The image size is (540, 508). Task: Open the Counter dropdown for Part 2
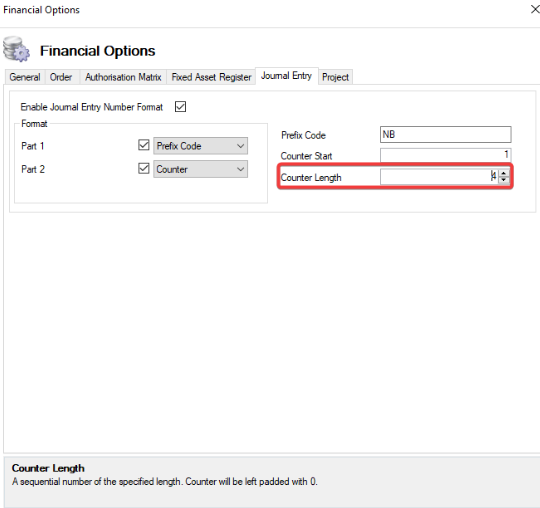tap(200, 169)
